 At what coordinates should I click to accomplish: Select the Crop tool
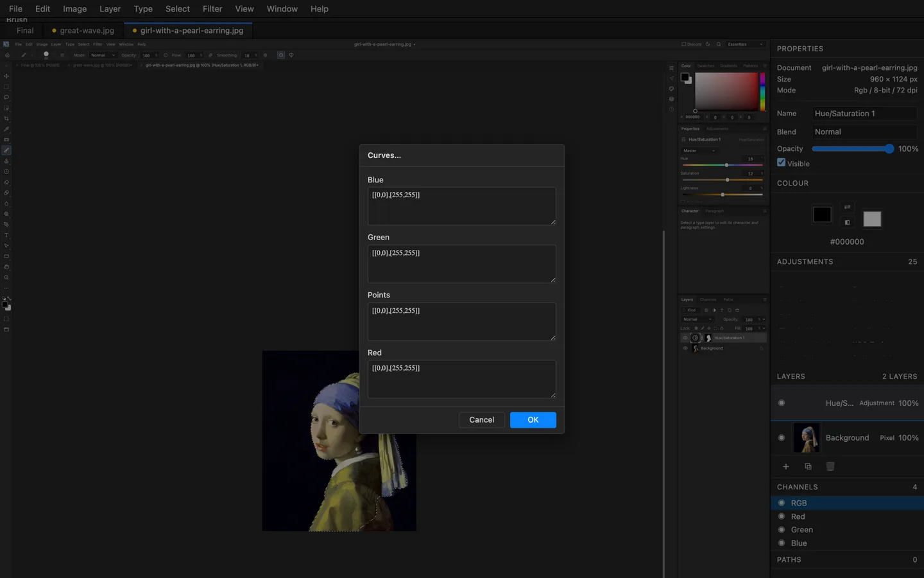(6, 118)
